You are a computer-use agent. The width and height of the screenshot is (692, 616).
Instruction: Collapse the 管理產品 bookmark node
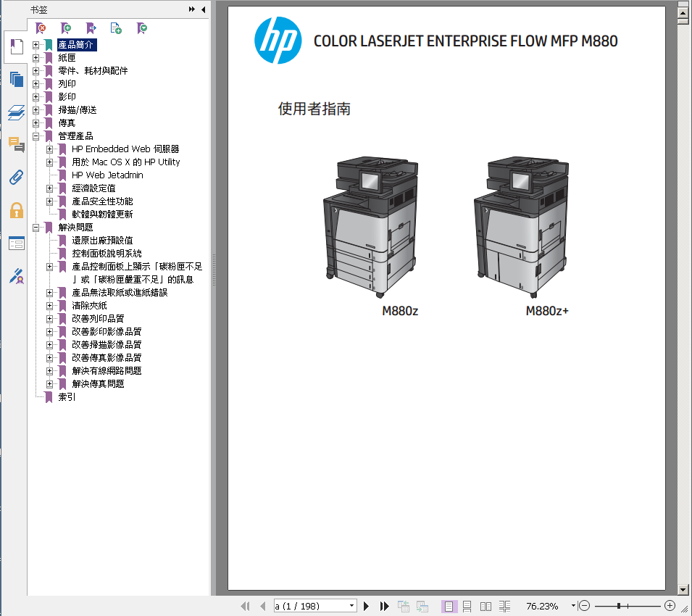click(36, 136)
